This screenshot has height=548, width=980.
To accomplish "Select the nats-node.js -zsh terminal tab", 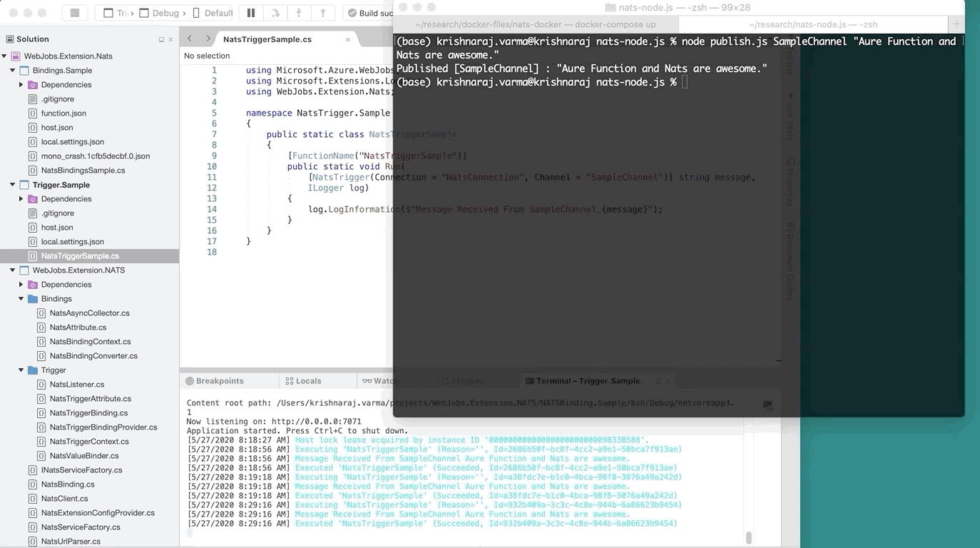I will pos(813,24).
